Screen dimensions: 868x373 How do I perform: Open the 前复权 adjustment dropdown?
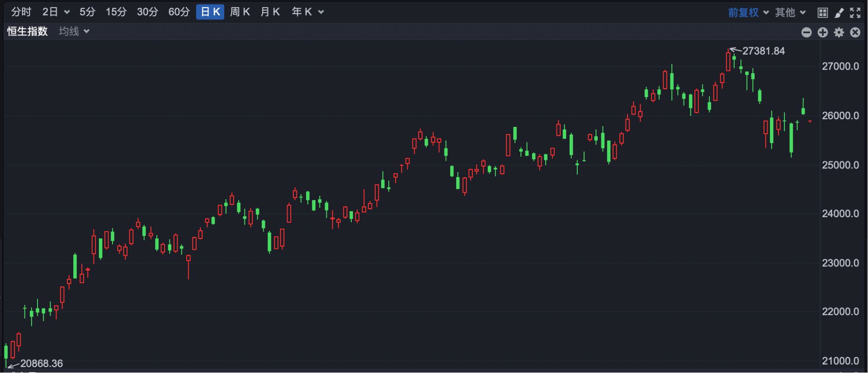pos(748,13)
